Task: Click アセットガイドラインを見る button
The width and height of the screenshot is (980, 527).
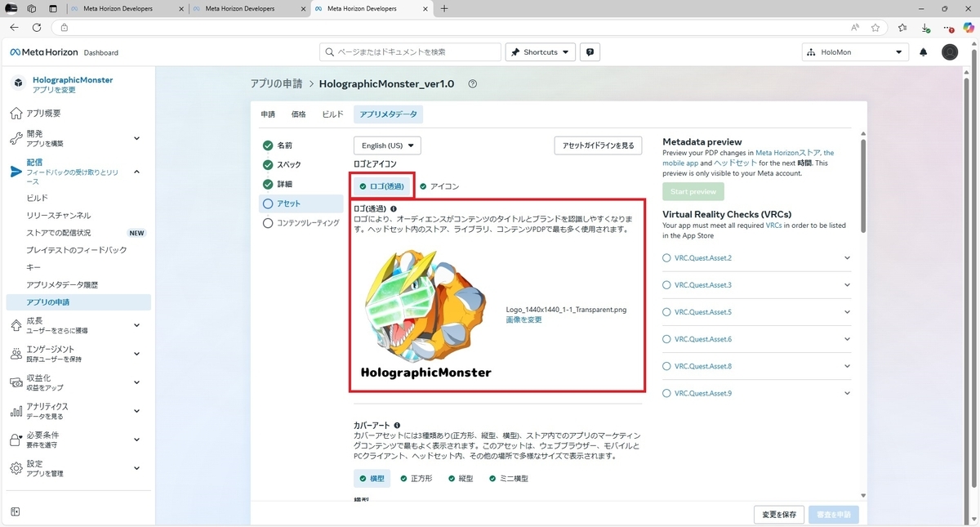Action: pos(598,145)
